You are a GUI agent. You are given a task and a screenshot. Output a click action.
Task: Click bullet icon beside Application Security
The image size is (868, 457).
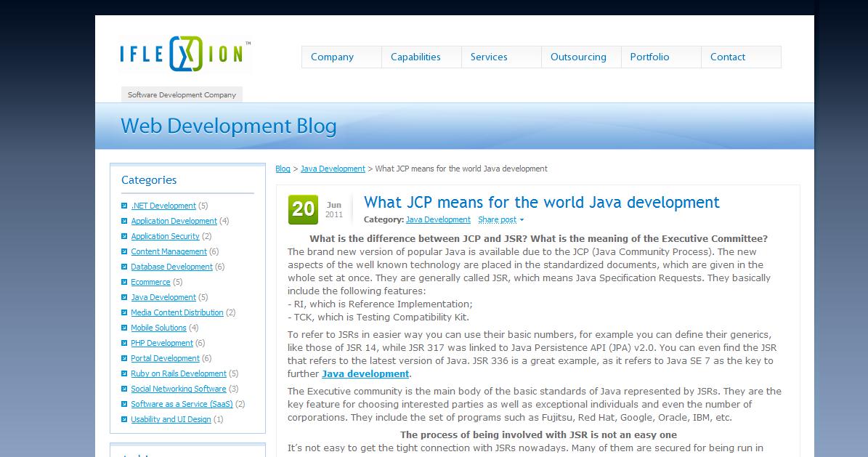point(124,236)
